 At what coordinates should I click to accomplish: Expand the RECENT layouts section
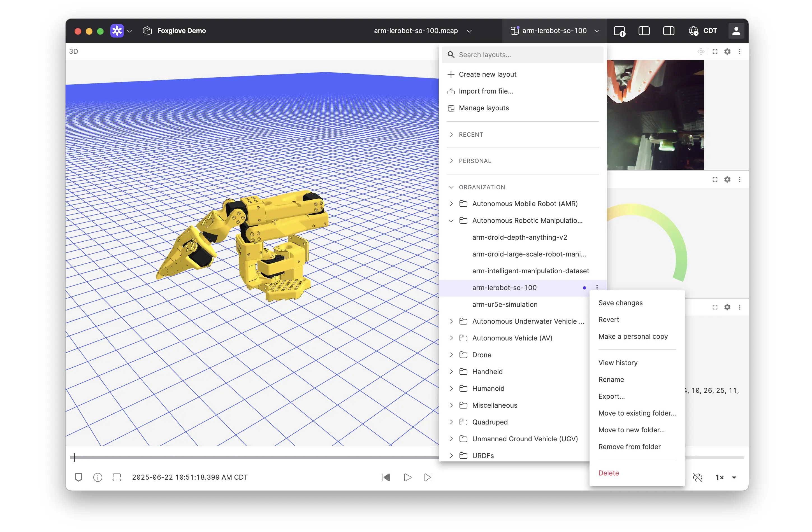pyautogui.click(x=471, y=134)
